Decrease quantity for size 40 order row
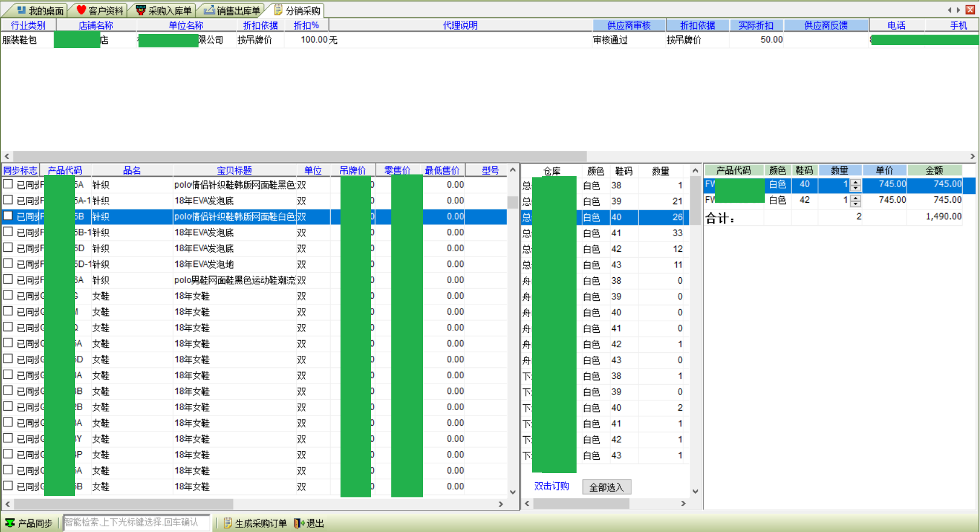This screenshot has width=980, height=532. click(856, 188)
